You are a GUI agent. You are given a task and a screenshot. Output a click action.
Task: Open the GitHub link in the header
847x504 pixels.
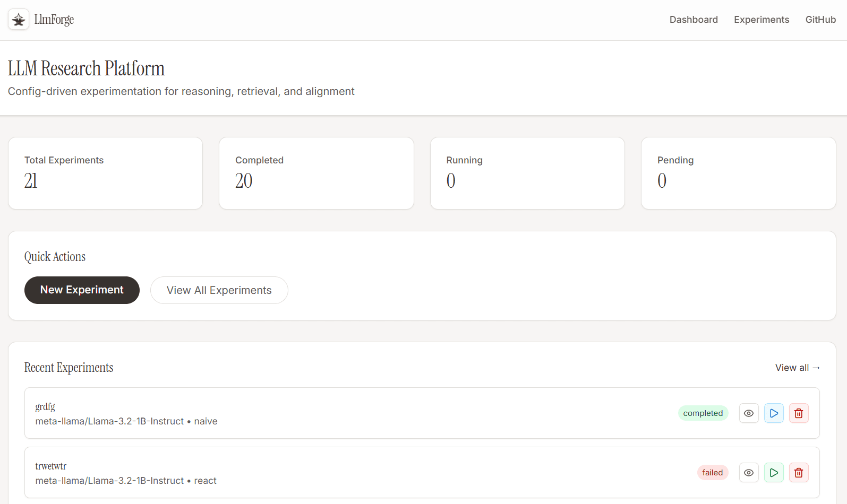pyautogui.click(x=820, y=20)
